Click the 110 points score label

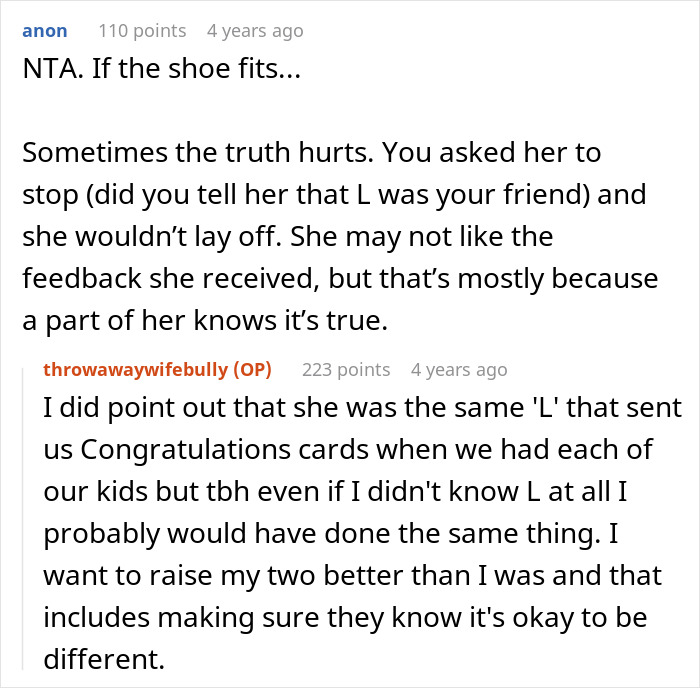(x=142, y=31)
